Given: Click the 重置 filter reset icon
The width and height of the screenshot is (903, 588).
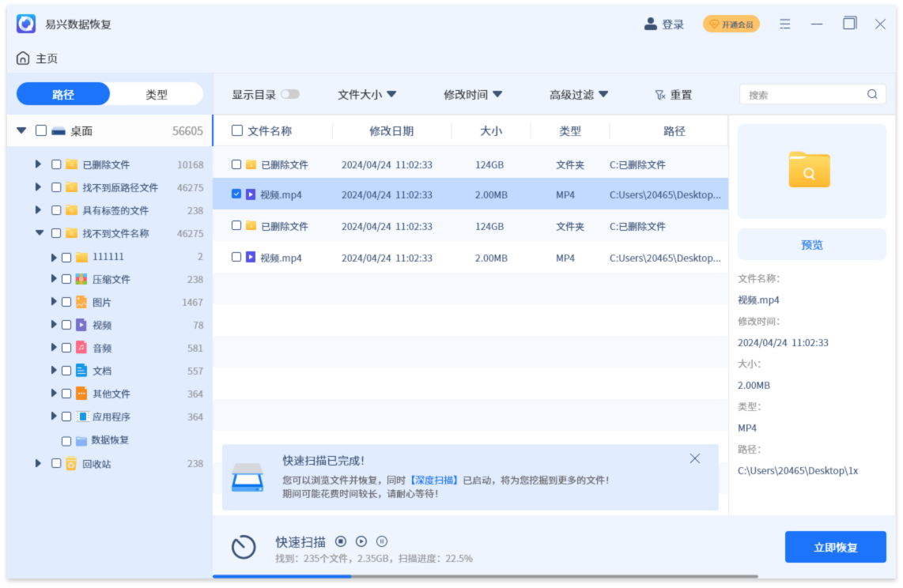Looking at the screenshot, I should (659, 94).
